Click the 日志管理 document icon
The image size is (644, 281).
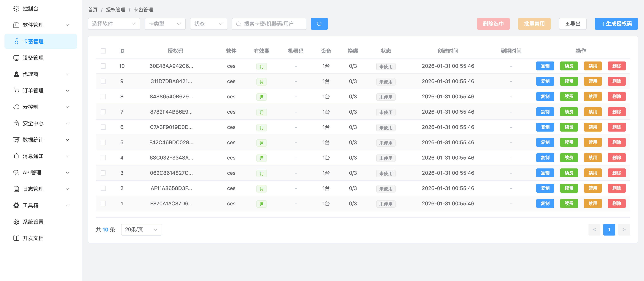[16, 189]
